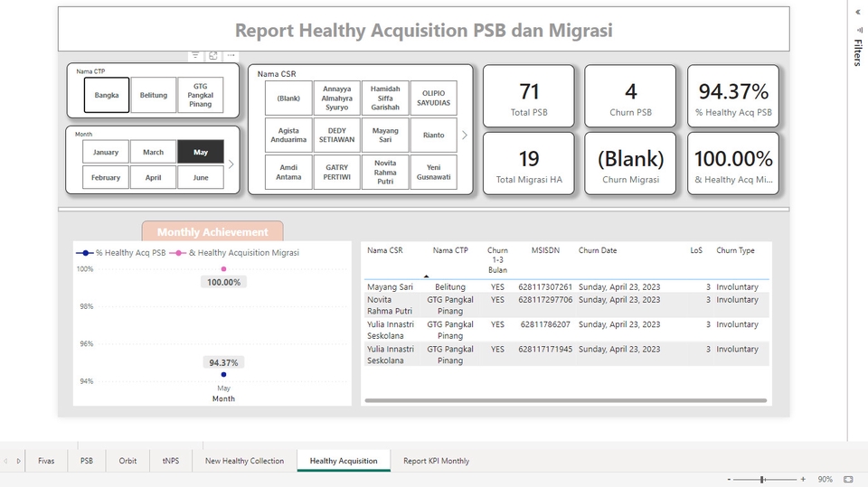The image size is (868, 487).
Task: Go to next page tabs arrow
Action: [18, 461]
